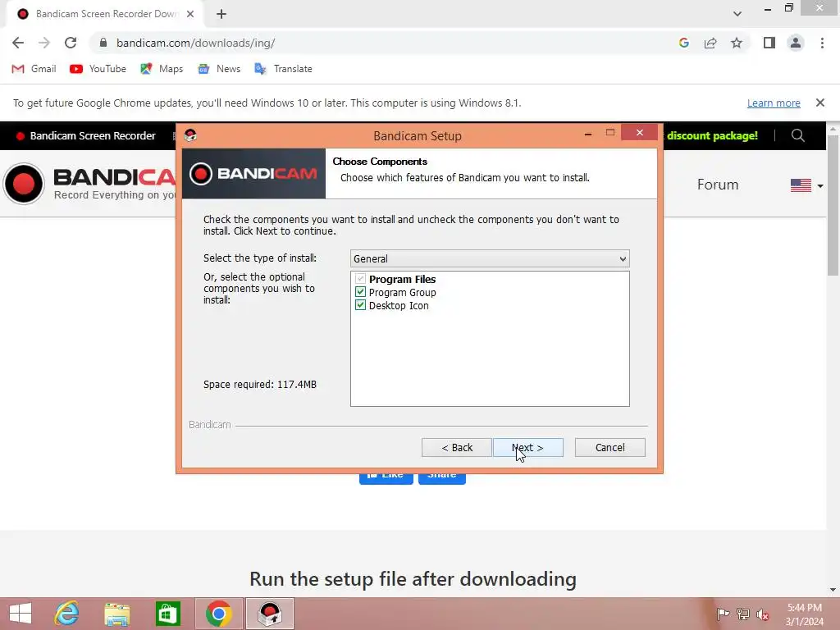Open File Explorer from taskbar
The height and width of the screenshot is (630, 840).
(116, 614)
